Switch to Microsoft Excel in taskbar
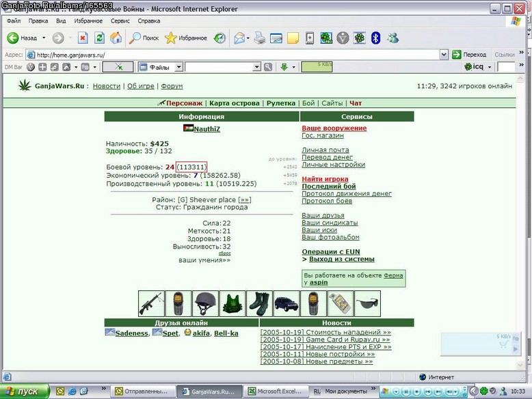Screen dimensions: 532x399 276,391
